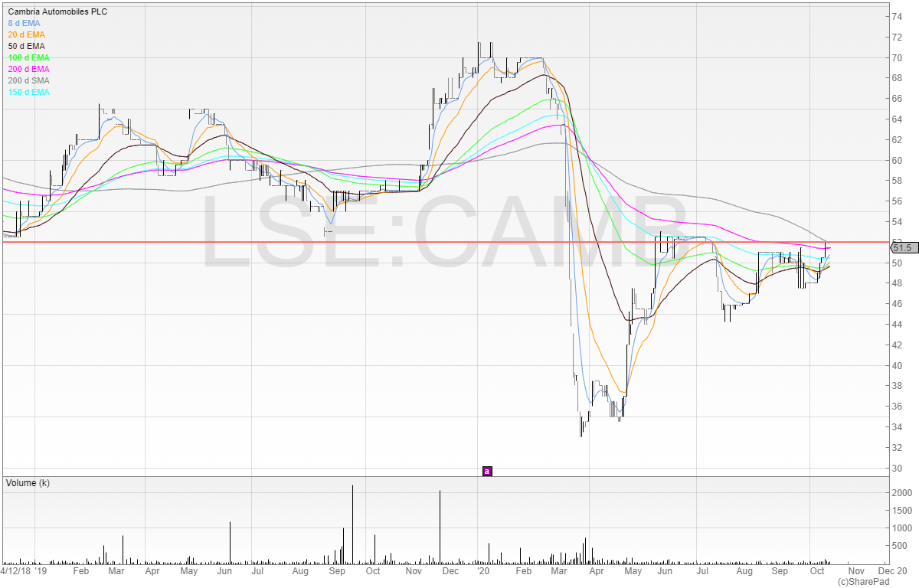Image resolution: width=919 pixels, height=588 pixels.
Task: Click the 1000 volume axis label
Action: (903, 528)
